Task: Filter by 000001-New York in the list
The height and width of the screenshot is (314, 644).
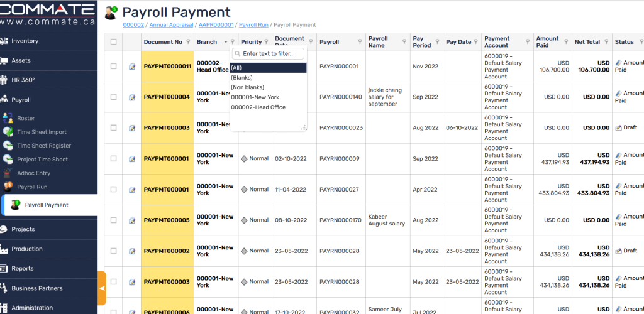Action: point(268,97)
